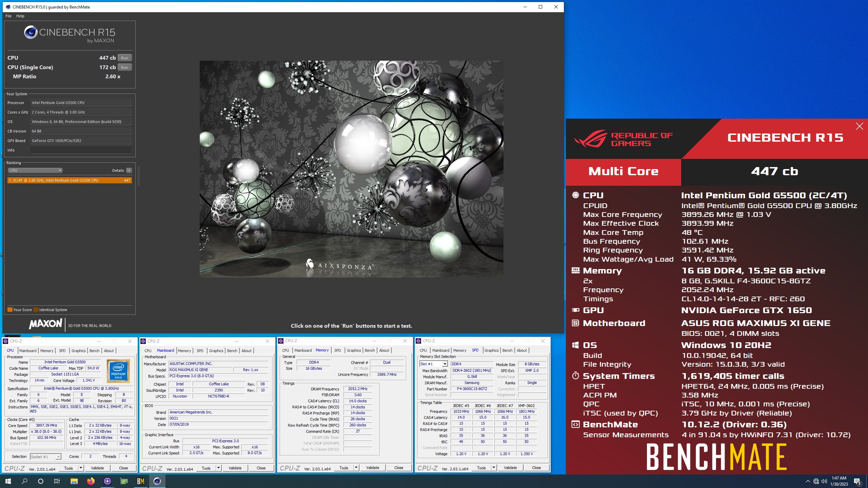The width and height of the screenshot is (868, 488).
Task: Switch to Cinebench via taskbar icon
Action: click(157, 481)
